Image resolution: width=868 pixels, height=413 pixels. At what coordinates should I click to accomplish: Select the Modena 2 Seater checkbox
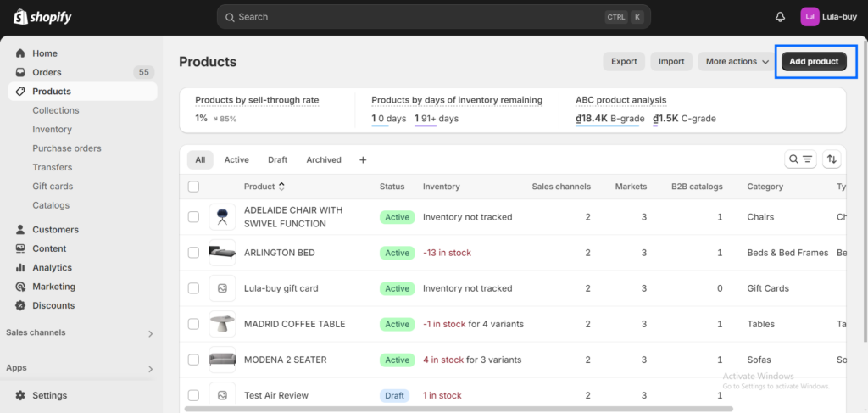[193, 360]
